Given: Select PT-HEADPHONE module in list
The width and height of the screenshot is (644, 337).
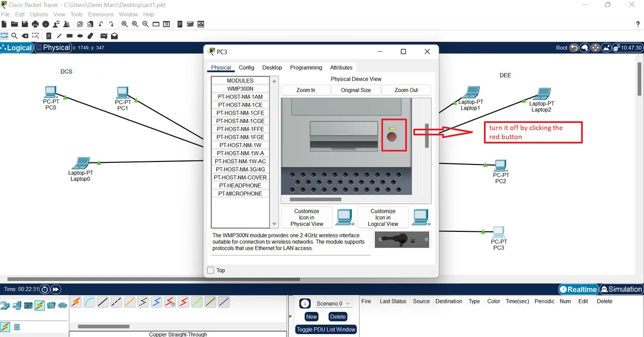Looking at the screenshot, I should (x=240, y=185).
